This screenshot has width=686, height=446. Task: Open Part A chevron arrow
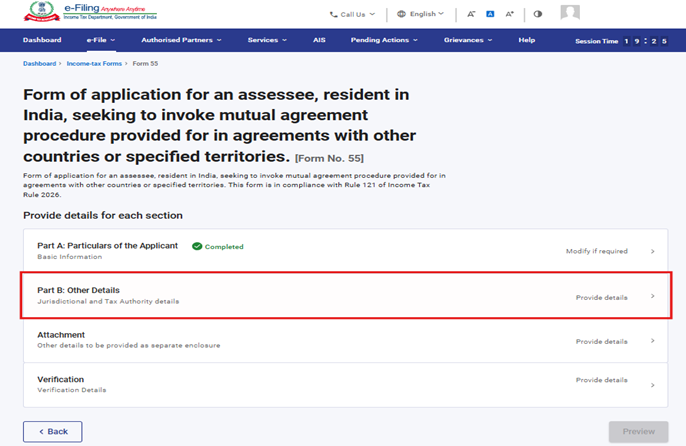pos(653,251)
